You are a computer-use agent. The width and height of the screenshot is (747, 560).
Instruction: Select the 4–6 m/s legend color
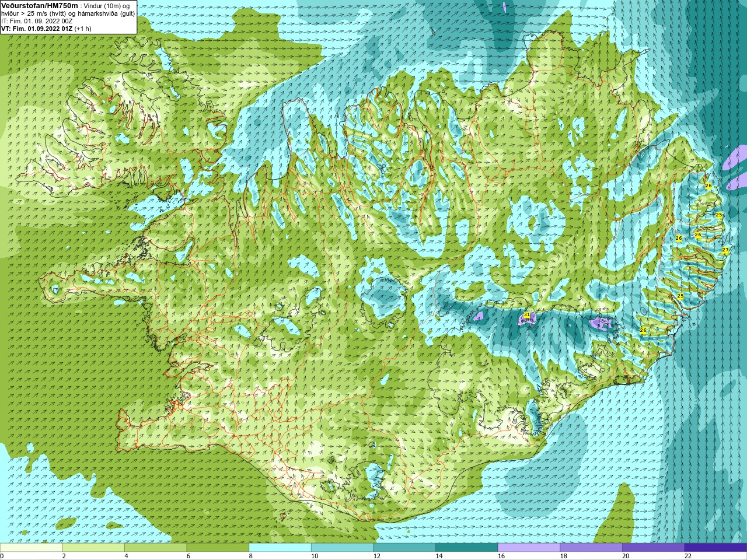pos(156,548)
